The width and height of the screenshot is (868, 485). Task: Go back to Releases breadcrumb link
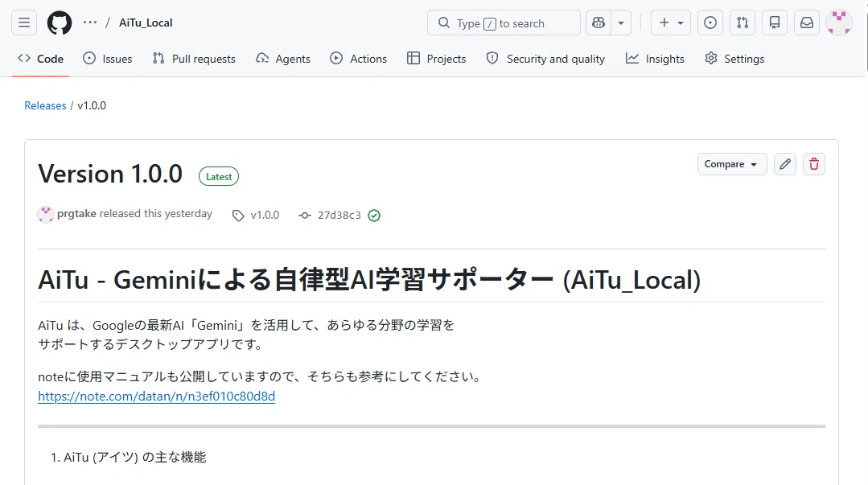click(45, 105)
